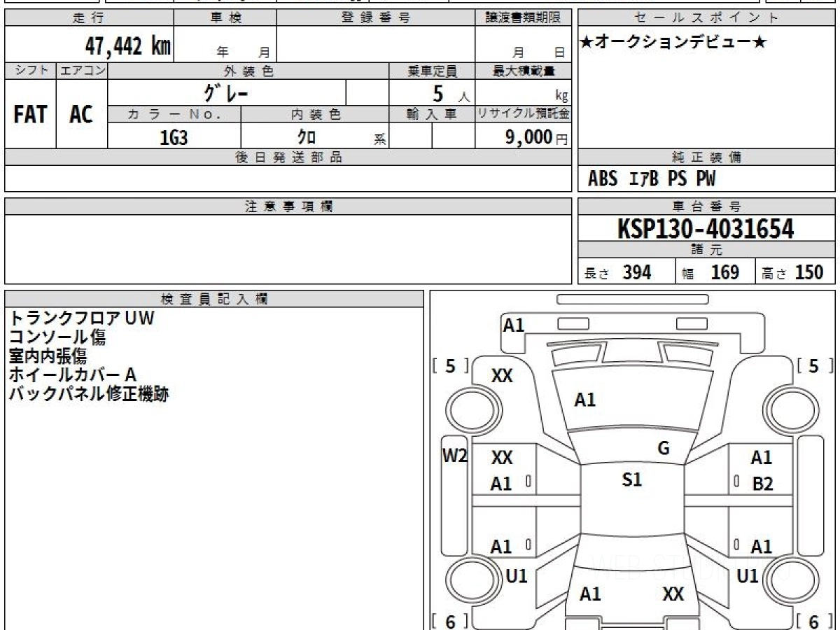Image resolution: width=840 pixels, height=630 pixels.
Task: Select the 諸元 header
Action: (706, 250)
